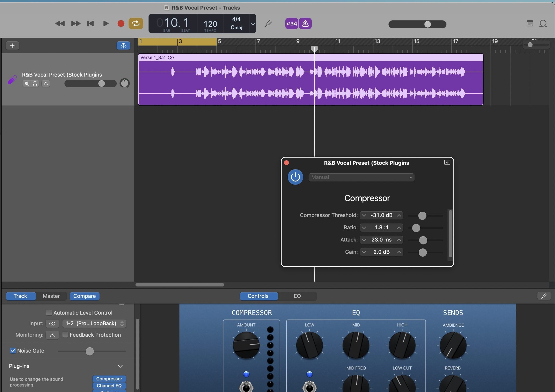This screenshot has width=555, height=392.
Task: Open the Input source dropdown
Action: 94,323
